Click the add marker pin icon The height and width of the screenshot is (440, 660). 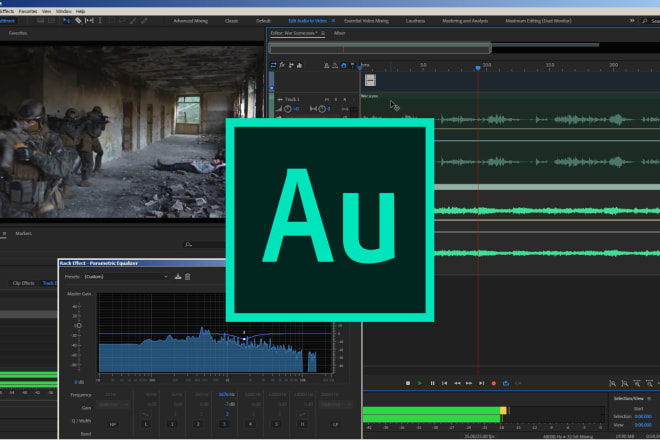coord(352,65)
